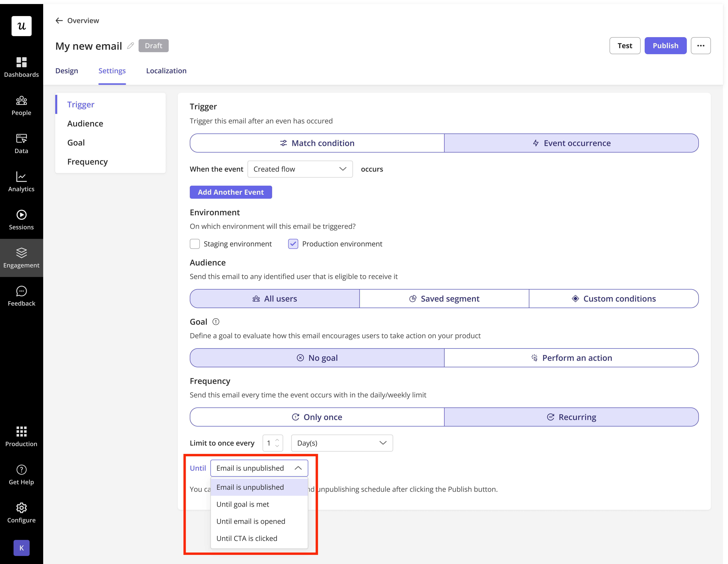Click back arrow to Overview
Image resolution: width=728 pixels, height=564 pixels.
(59, 21)
